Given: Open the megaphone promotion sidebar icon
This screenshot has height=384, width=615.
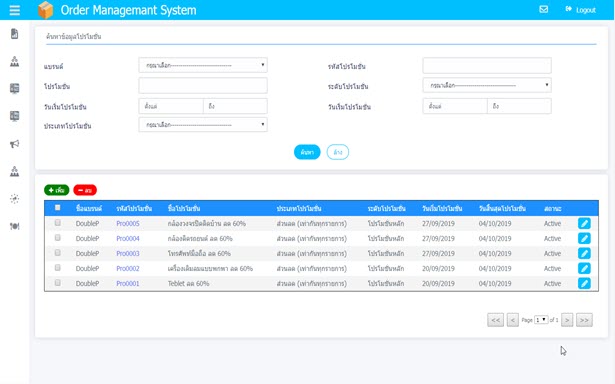Looking at the screenshot, I should pyautogui.click(x=15, y=144).
